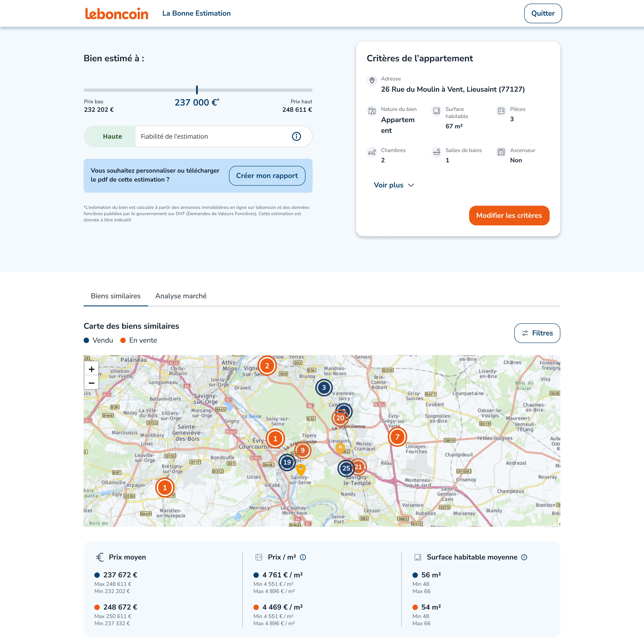
Task: Click the blue map cluster labeled 25
Action: tap(346, 468)
